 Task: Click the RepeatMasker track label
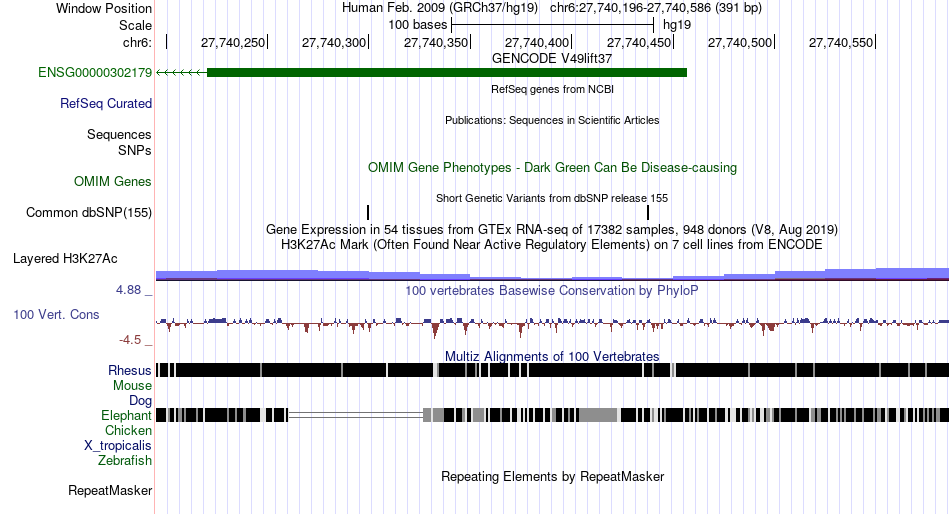coord(110,490)
